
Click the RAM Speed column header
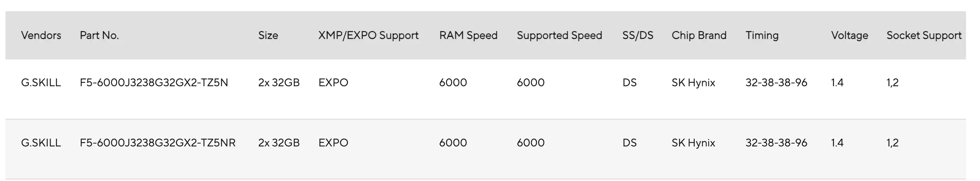pos(468,35)
